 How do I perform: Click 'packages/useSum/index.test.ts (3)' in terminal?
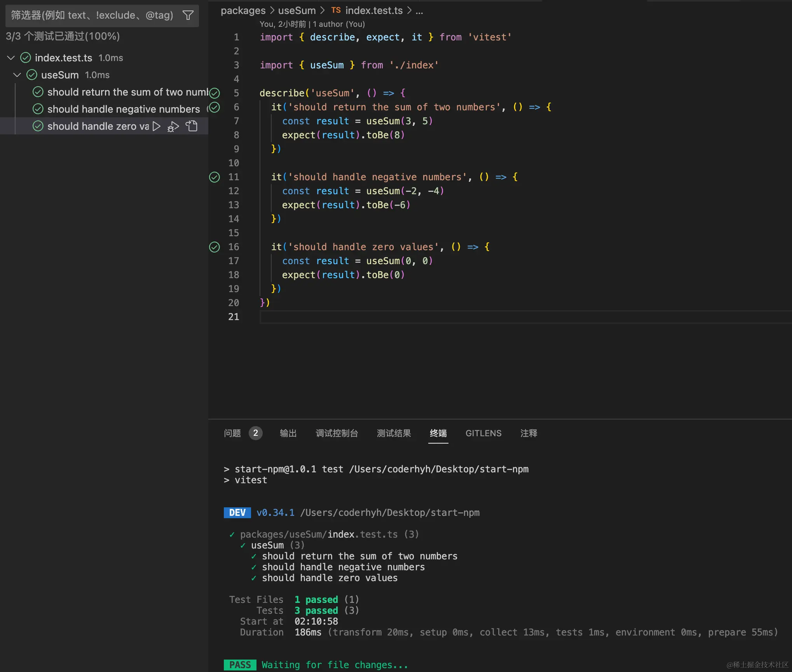pos(330,534)
